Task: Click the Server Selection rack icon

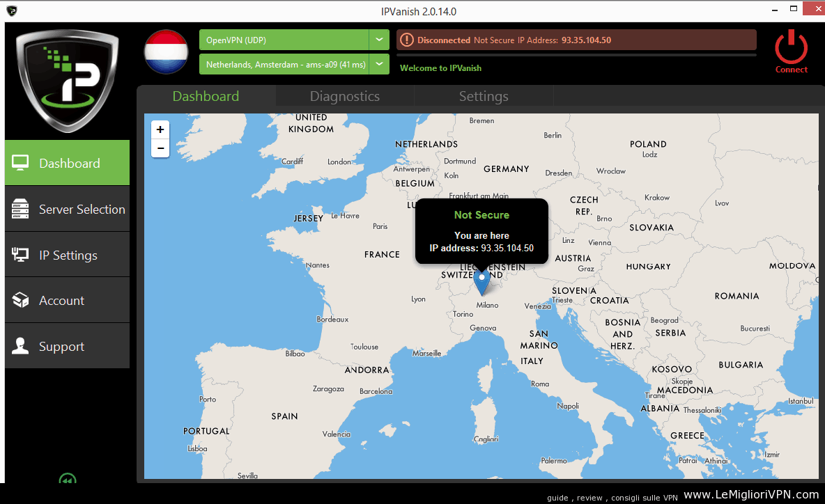Action: coord(20,209)
